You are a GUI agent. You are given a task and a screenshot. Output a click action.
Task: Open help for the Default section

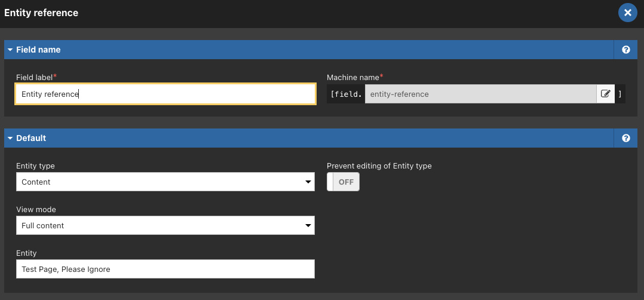tap(626, 138)
